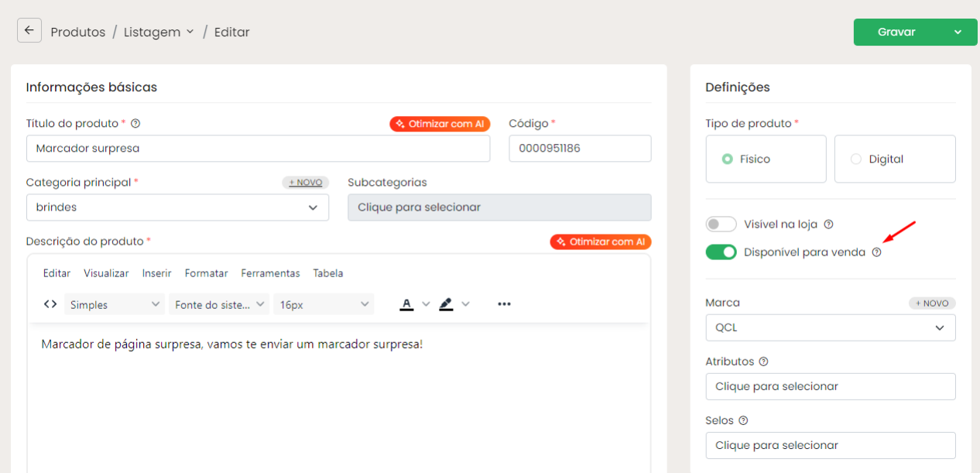
Task: Click the Código input field
Action: 579,149
